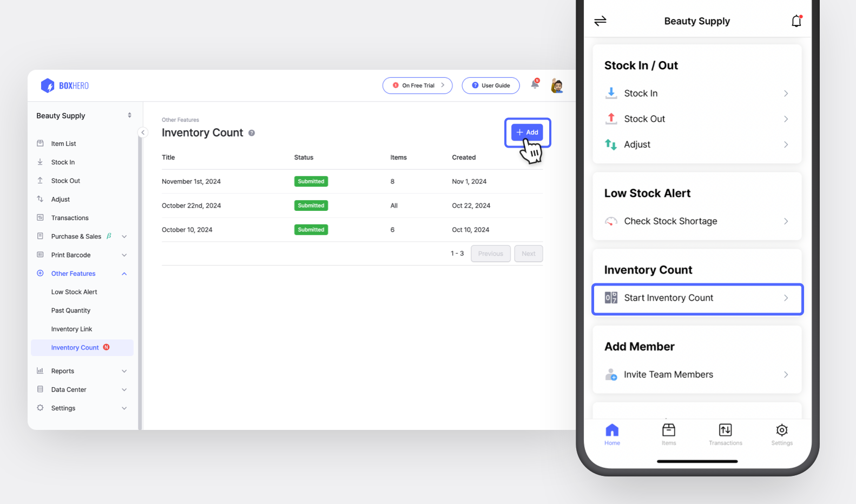Viewport: 856px width, 504px height.
Task: Click the Previous pagination button
Action: [491, 254]
